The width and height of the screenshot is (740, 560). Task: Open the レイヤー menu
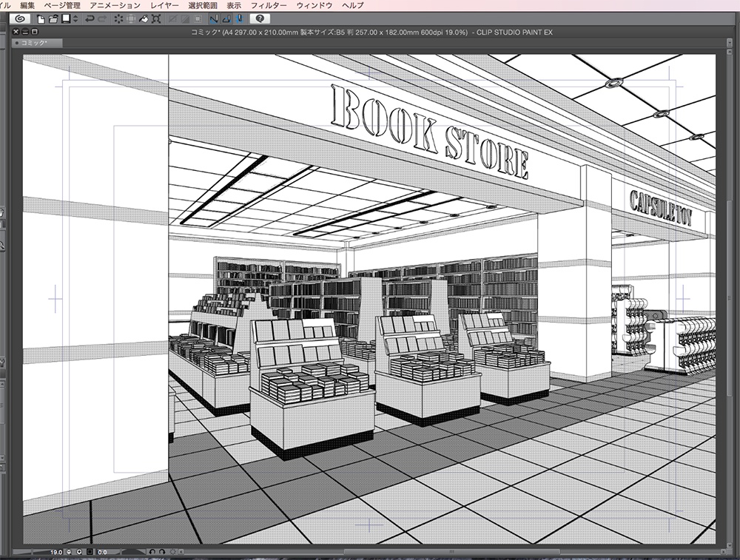pos(165,5)
